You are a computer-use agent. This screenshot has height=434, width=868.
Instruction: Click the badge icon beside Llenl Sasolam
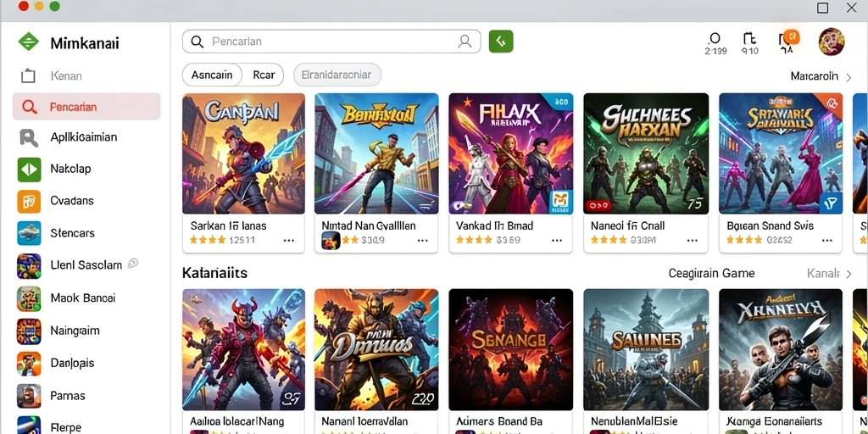(x=133, y=264)
